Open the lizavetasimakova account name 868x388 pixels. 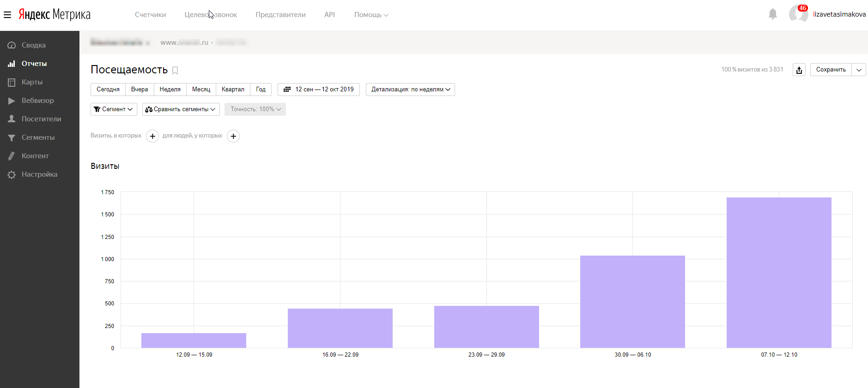tap(839, 14)
